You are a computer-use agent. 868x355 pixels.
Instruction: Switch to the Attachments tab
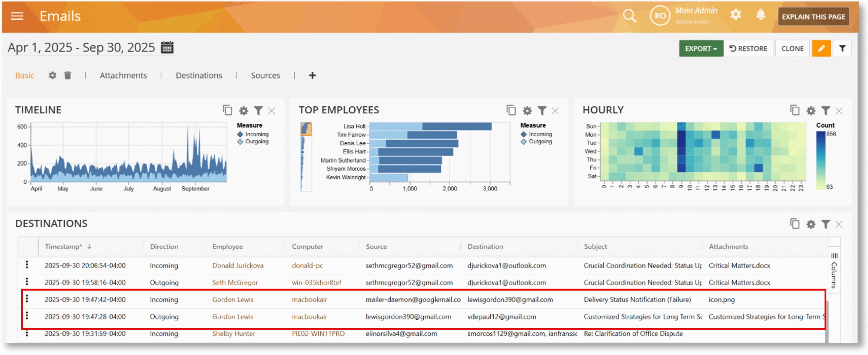(x=123, y=75)
